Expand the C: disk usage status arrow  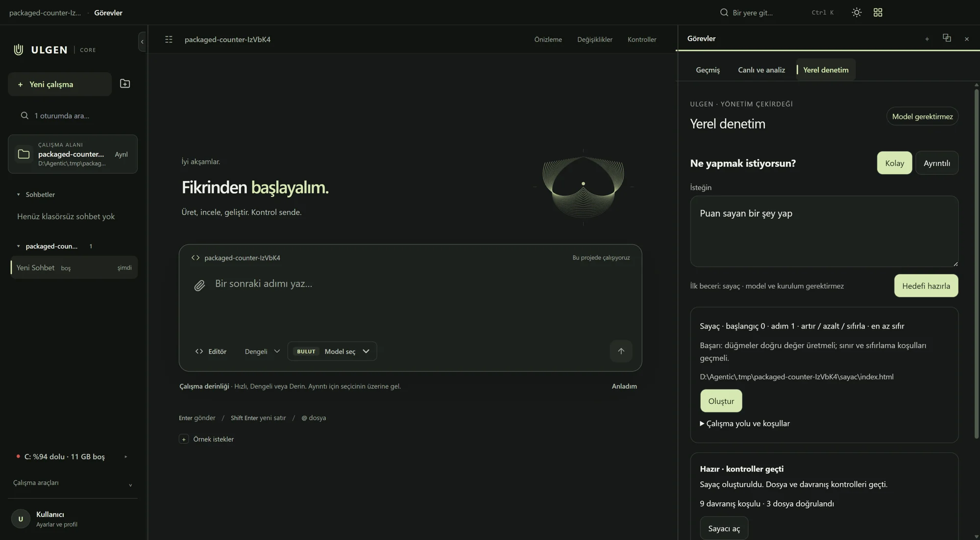[125, 457]
